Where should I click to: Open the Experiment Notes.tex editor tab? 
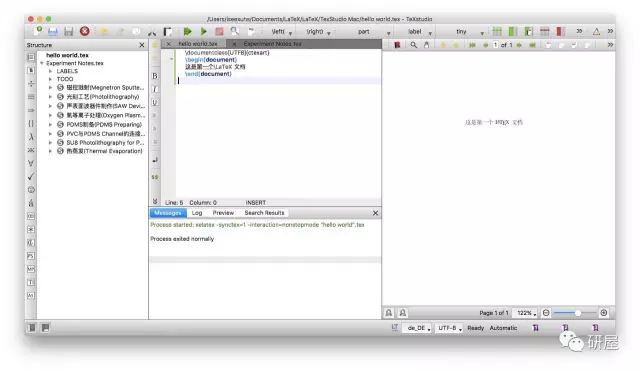click(272, 44)
